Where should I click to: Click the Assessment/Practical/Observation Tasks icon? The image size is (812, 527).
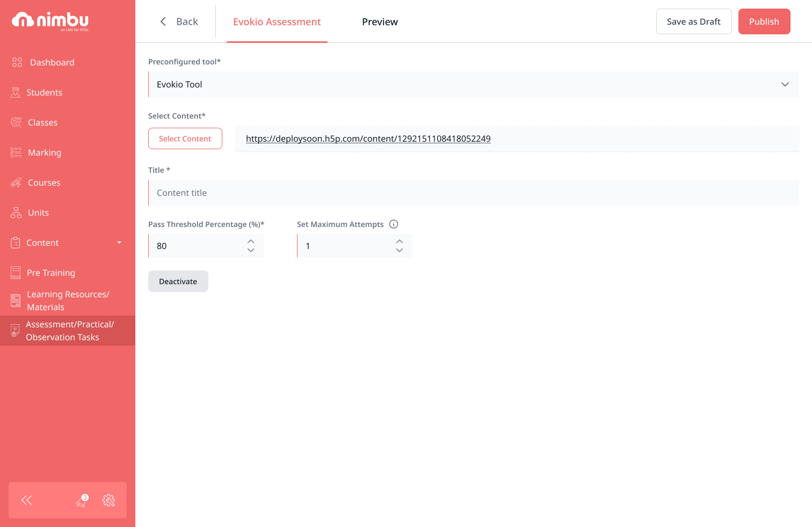(x=15, y=331)
